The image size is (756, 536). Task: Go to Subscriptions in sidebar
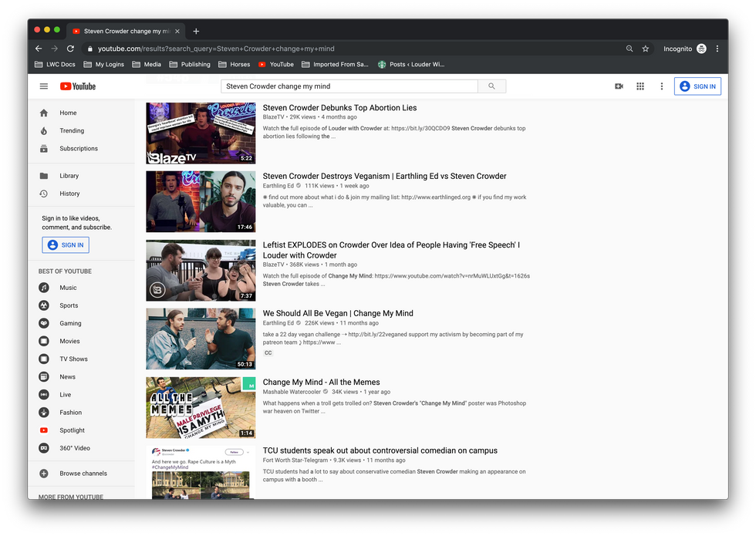[78, 148]
